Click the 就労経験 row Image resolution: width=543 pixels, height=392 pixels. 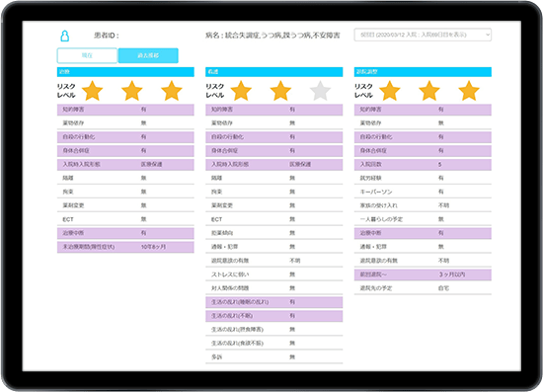(423, 178)
